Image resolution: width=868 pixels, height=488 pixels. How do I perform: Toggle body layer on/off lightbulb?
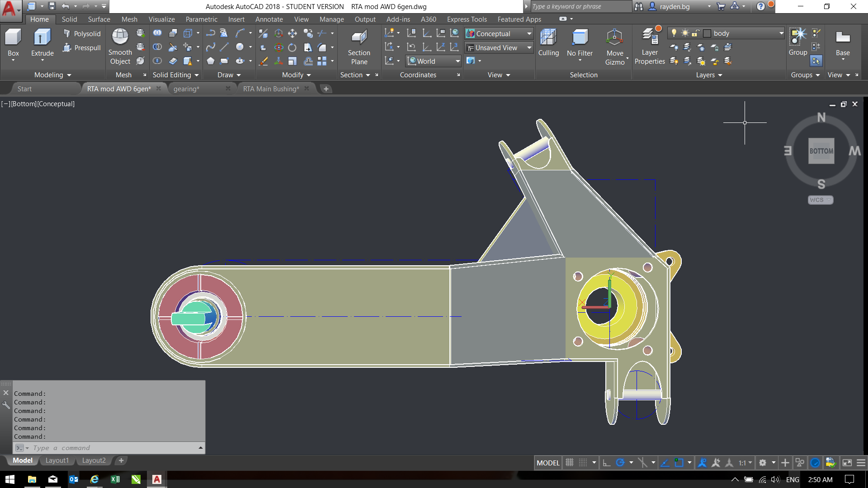pos(674,33)
